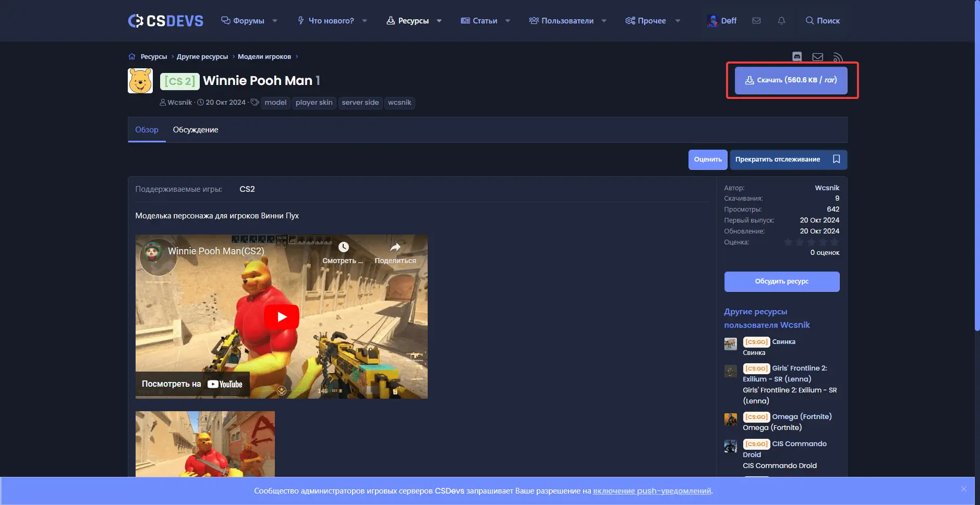Expand the Форумы dropdown arrow
The height and width of the screenshot is (505, 980).
275,21
